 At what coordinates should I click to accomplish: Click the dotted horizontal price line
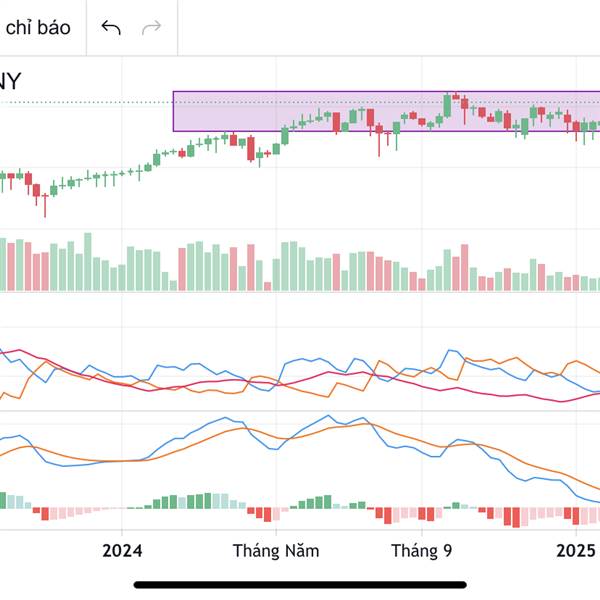[x=86, y=103]
